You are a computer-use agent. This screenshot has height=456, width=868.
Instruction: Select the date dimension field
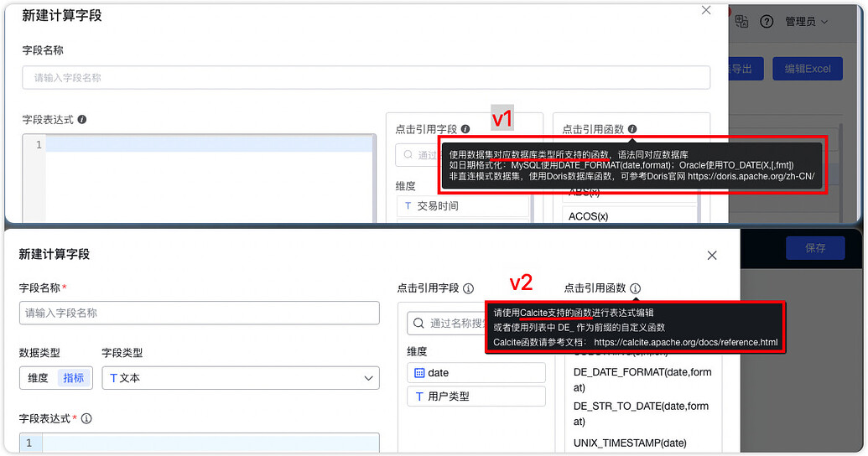coord(476,373)
